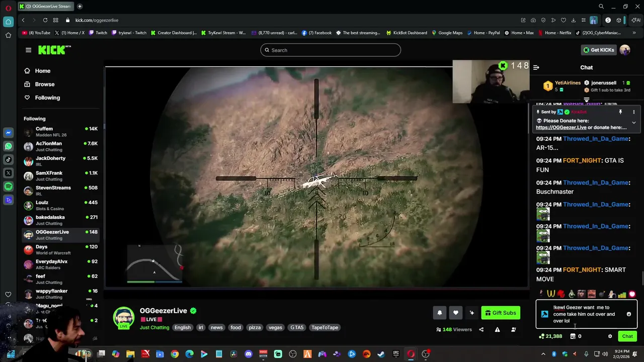Viewport: 644px width, 362px height.
Task: Open pinned message options menu
Action: click(x=633, y=112)
